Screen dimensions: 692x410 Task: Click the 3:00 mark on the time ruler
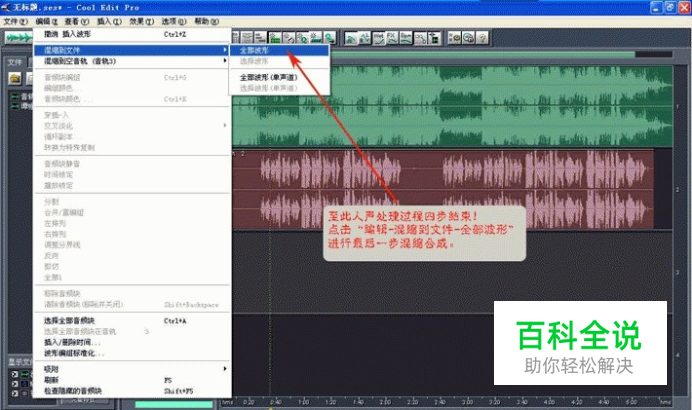pos(467,402)
